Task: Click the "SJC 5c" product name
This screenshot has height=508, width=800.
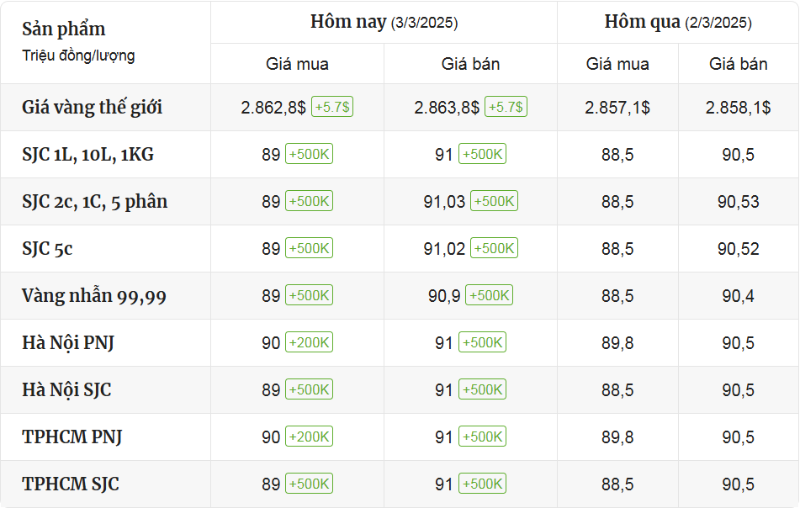Action: point(47,249)
